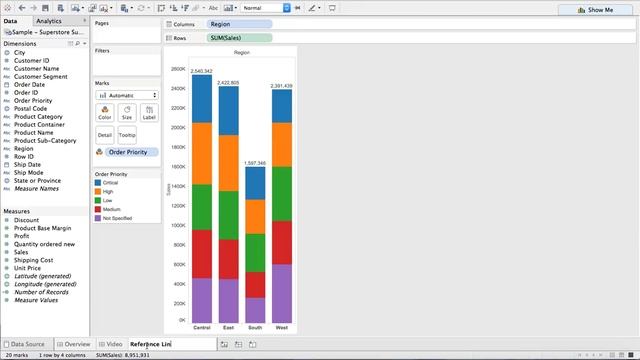The image size is (640, 360).
Task: Click the 20 marks status bar text
Action: tap(17, 355)
